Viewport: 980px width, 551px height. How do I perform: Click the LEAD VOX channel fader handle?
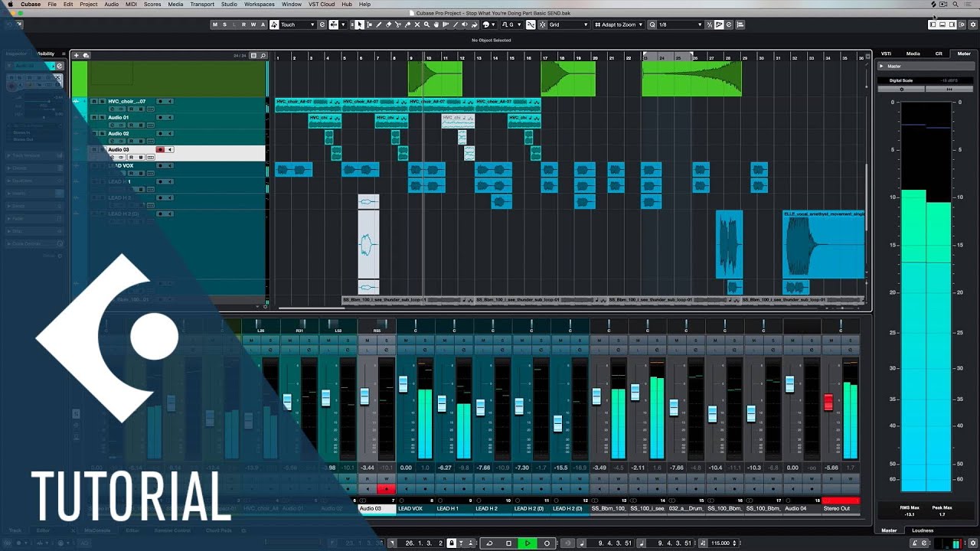(x=403, y=384)
